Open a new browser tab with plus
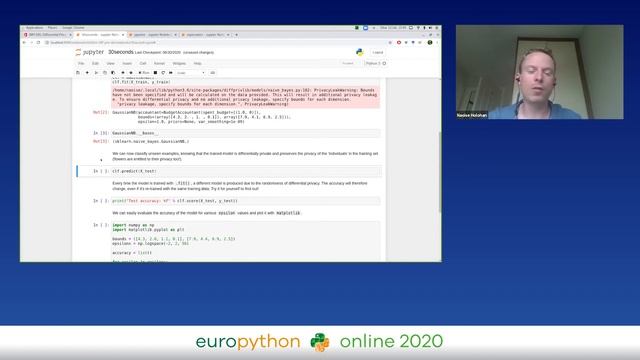This screenshot has height=360, width=640. [x=236, y=35]
